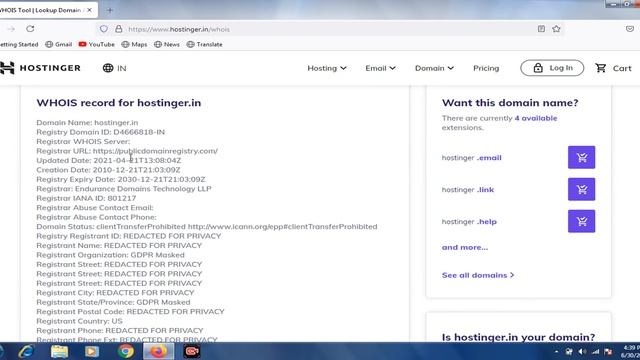
Task: Bookmark this page with the star icon
Action: tap(556, 29)
